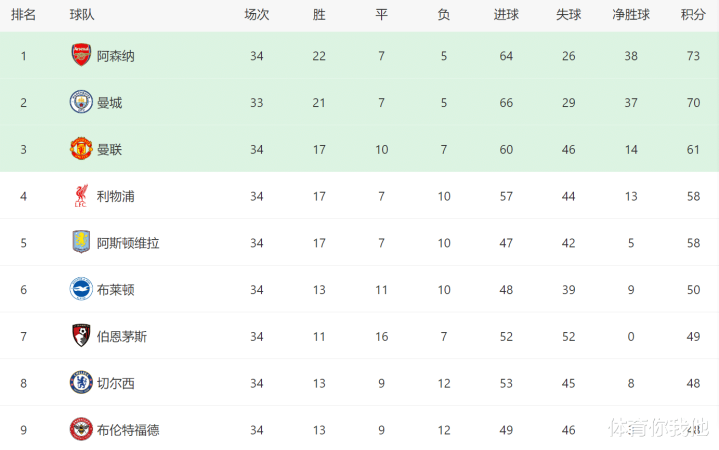Click the Brentford club crest icon
Image resolution: width=719 pixels, height=450 pixels.
[81, 430]
